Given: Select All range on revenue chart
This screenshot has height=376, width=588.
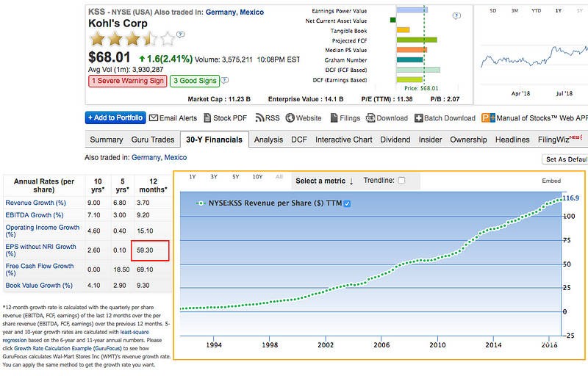Looking at the screenshot, I should point(279,177).
